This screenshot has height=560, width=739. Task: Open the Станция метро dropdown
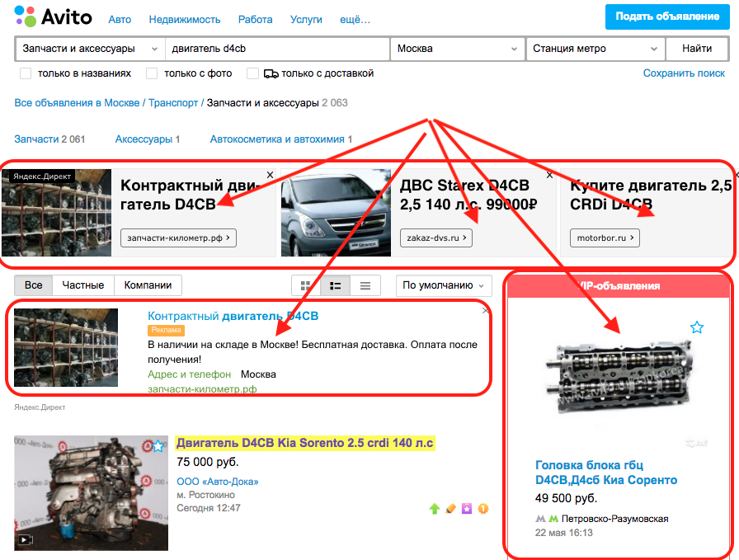tap(595, 49)
